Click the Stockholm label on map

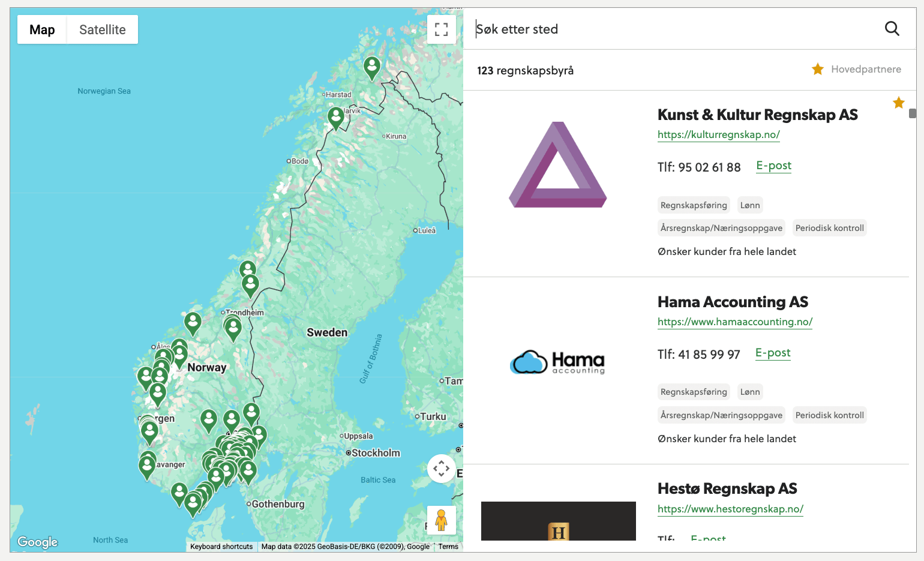tap(376, 453)
